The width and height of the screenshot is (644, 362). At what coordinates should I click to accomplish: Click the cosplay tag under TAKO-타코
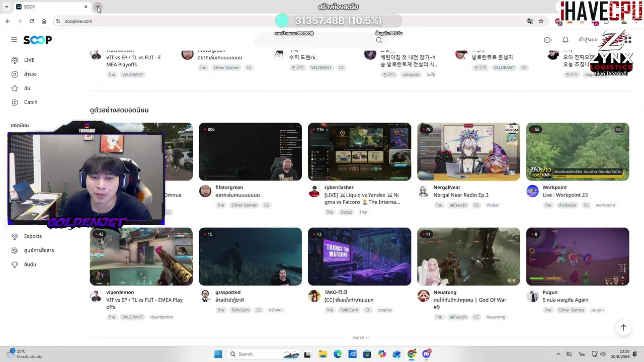[385, 310]
